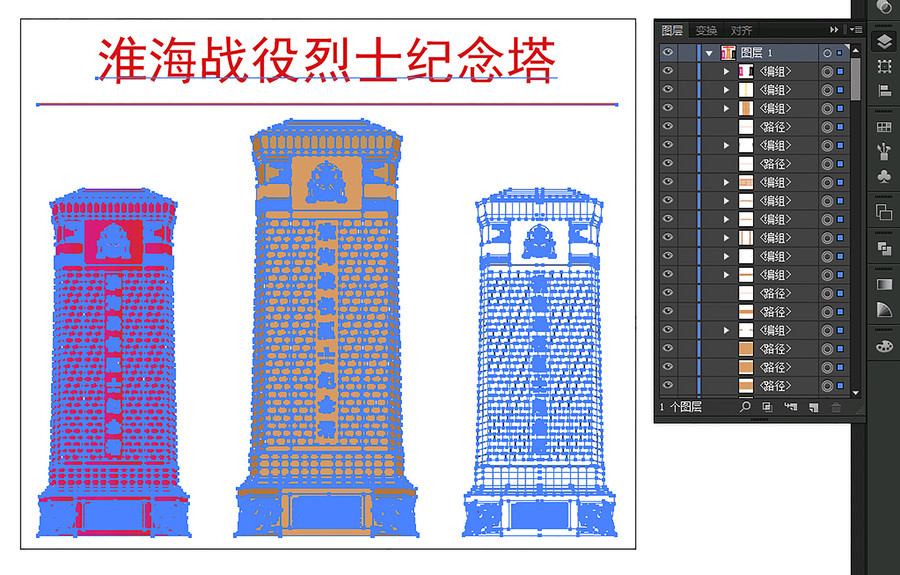Click selection square on 图层 1 row

pyautogui.click(x=840, y=53)
